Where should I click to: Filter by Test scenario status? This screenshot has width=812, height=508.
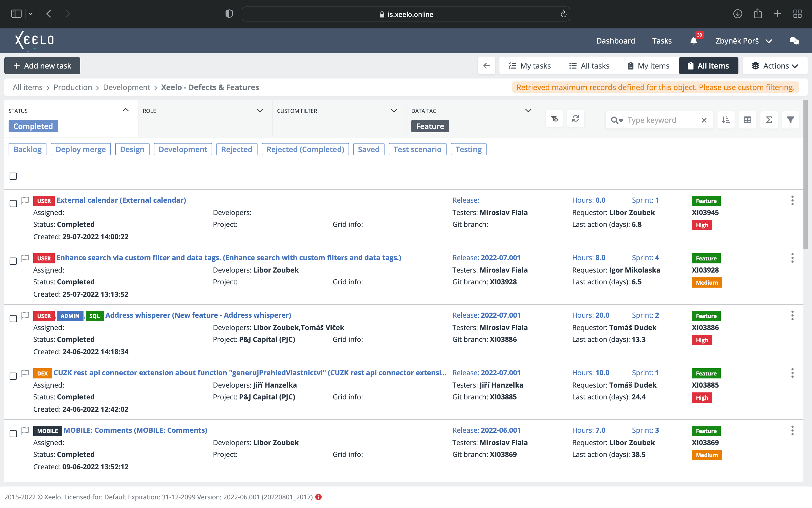(417, 149)
